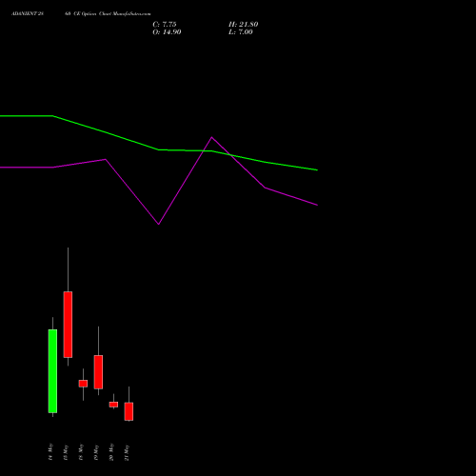This screenshot has height=476, width=476.
Task: Click the closing price value C: 7.75
Action: click(165, 25)
